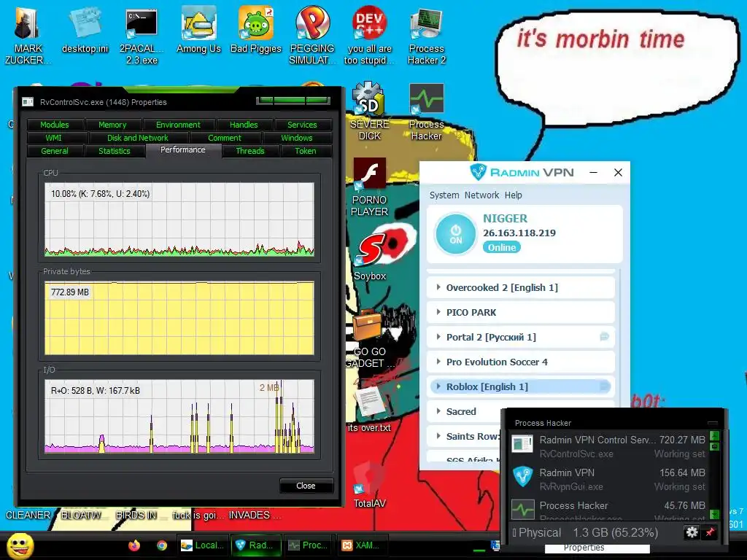Click the I/O activity graph
747x560 pixels.
pos(179,416)
